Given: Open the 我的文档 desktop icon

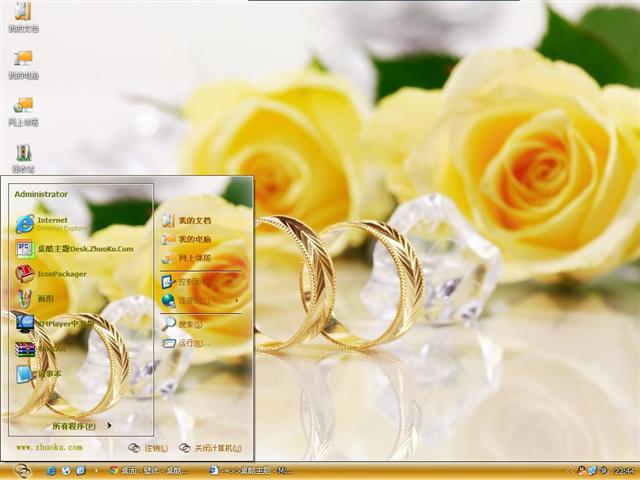Looking at the screenshot, I should tap(23, 18).
